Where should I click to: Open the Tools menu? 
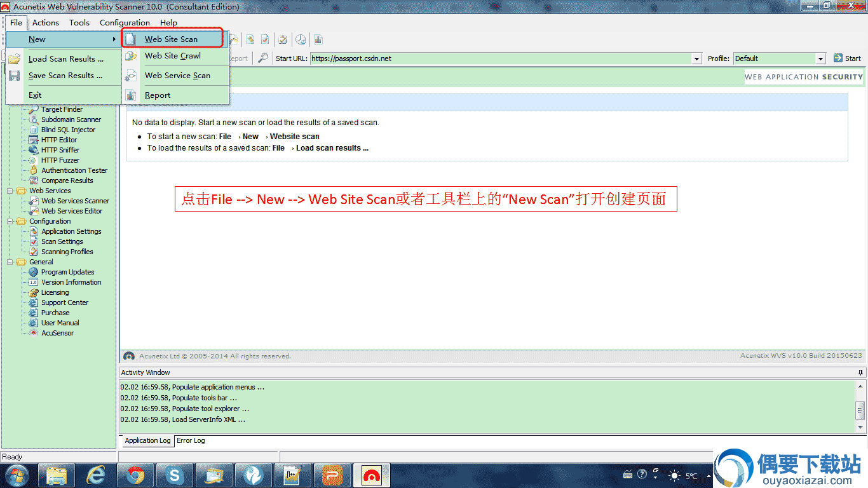tap(79, 22)
